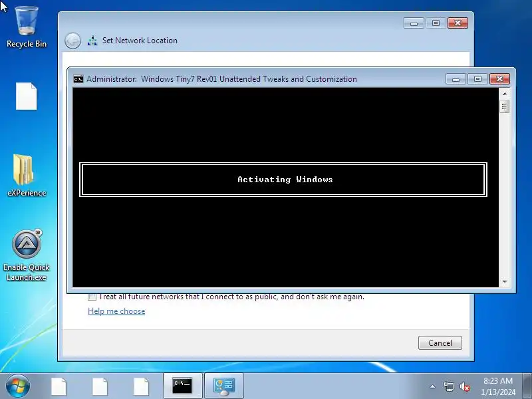Open the eXPerience folder on desktop

pos(27,176)
